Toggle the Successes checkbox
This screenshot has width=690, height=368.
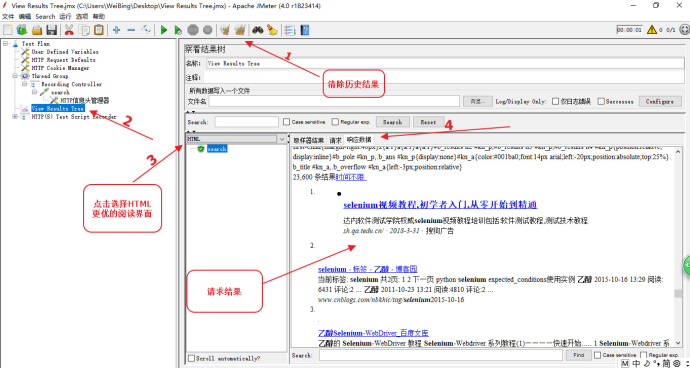[x=601, y=101]
